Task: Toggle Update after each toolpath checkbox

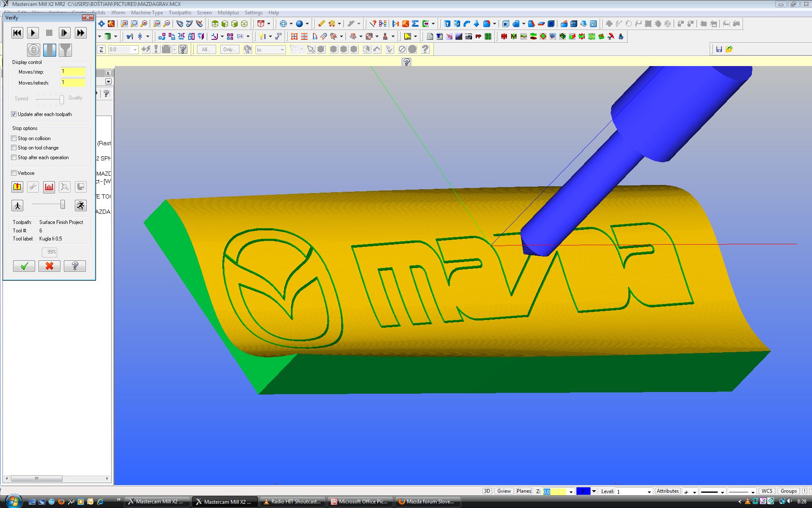Action: pos(14,114)
